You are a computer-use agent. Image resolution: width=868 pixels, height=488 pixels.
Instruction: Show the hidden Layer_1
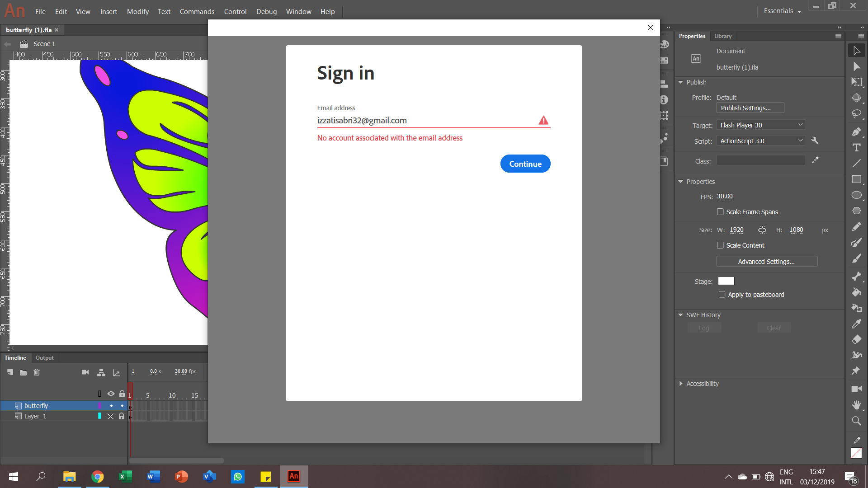[x=110, y=416]
